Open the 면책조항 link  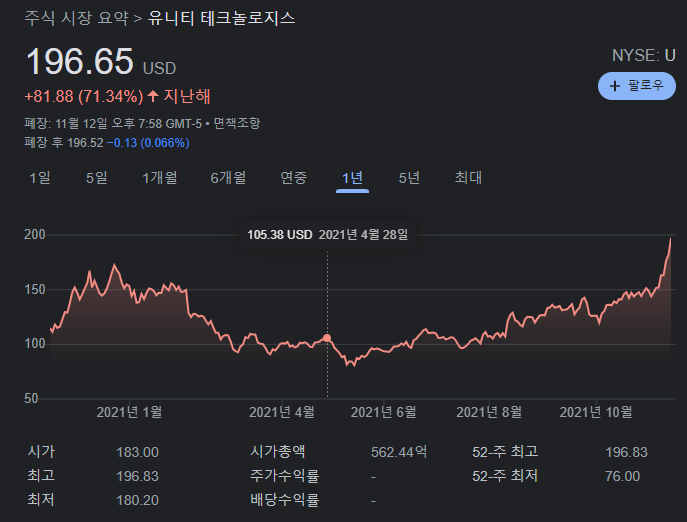pos(237,124)
